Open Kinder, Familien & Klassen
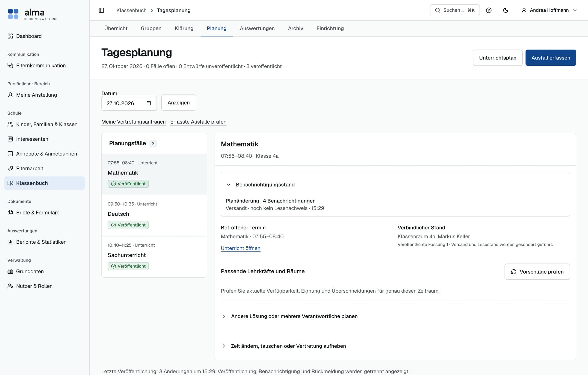 pos(45,124)
